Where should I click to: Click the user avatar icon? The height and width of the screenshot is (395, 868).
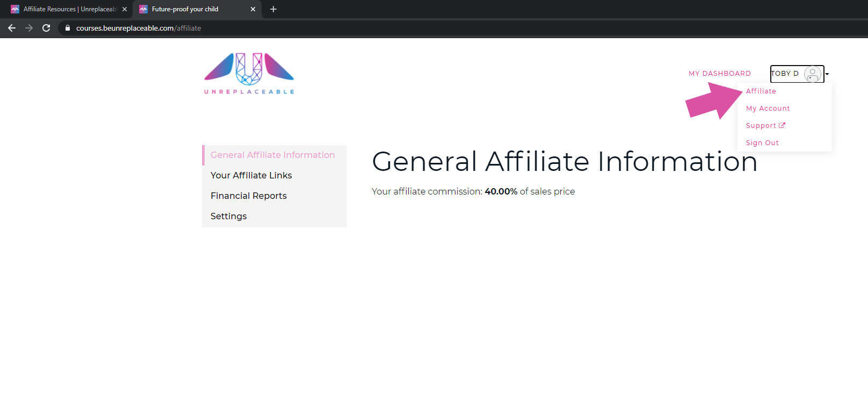(x=813, y=74)
